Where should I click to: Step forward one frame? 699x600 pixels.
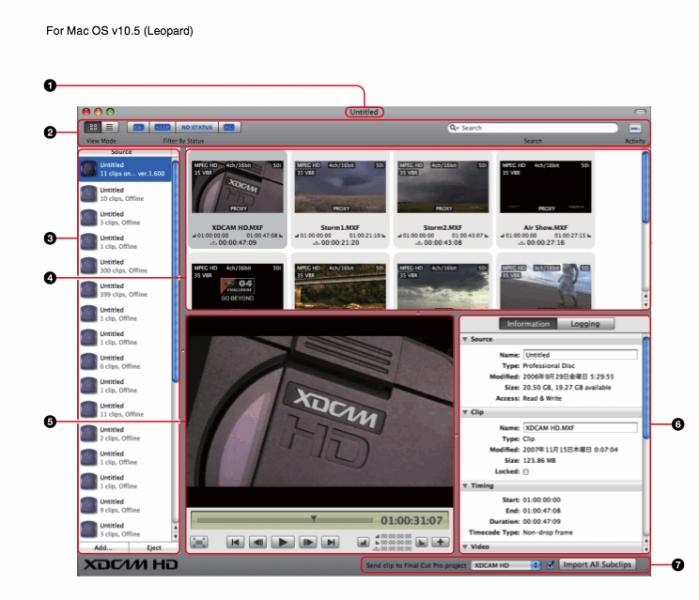click(308, 542)
